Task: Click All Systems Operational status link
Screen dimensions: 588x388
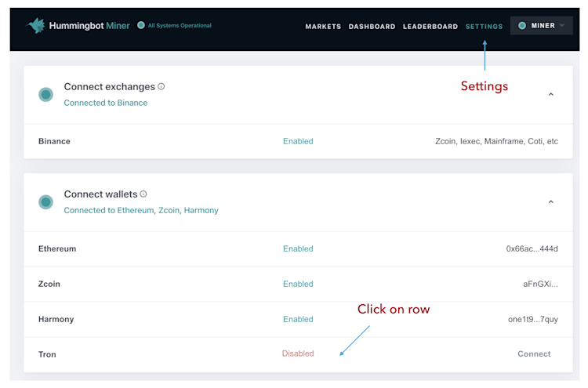Action: (180, 26)
